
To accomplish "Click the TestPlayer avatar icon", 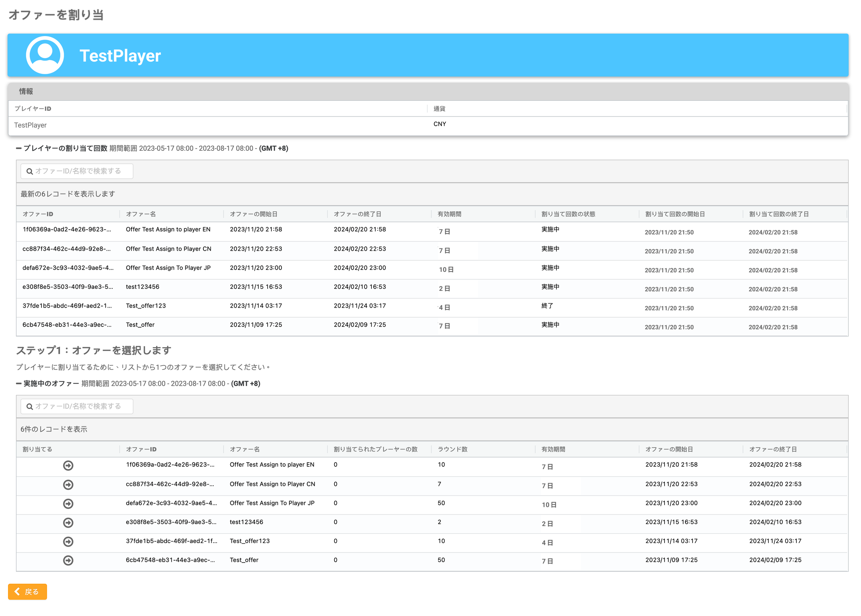I will click(45, 55).
